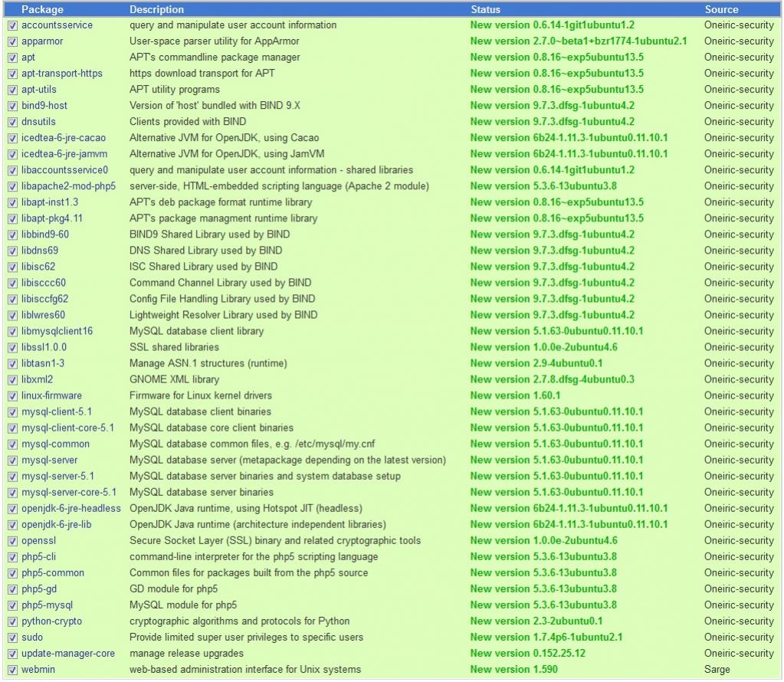Open the libisccc60 package link
Image resolution: width=784 pixels, height=682 pixels.
[44, 283]
